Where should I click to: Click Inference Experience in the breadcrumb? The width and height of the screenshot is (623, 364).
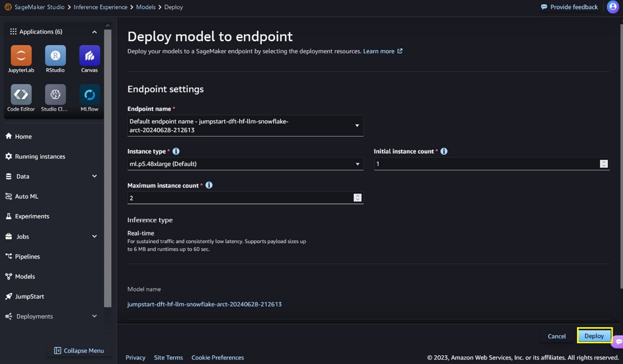(101, 7)
